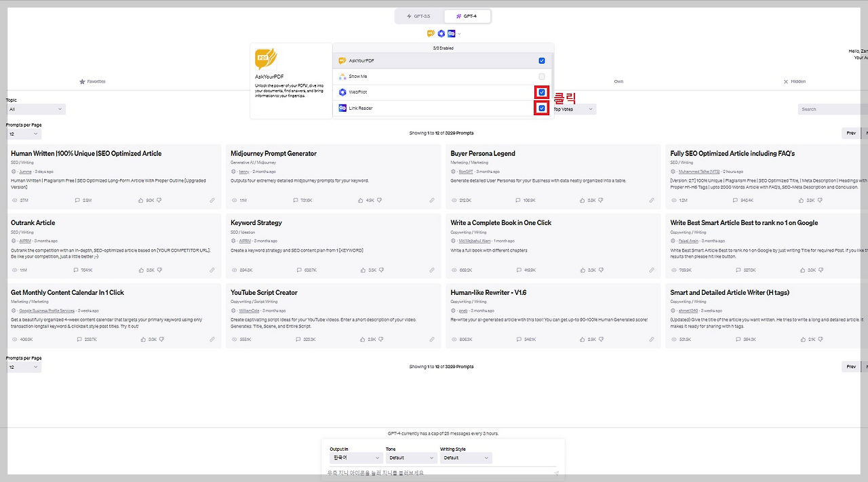The image size is (868, 482).
Task: Open the top Prompts per Page dropdown
Action: [x=24, y=134]
